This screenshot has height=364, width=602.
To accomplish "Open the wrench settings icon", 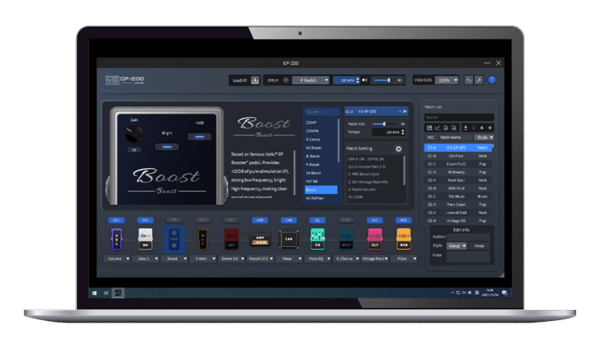I will [x=479, y=80].
